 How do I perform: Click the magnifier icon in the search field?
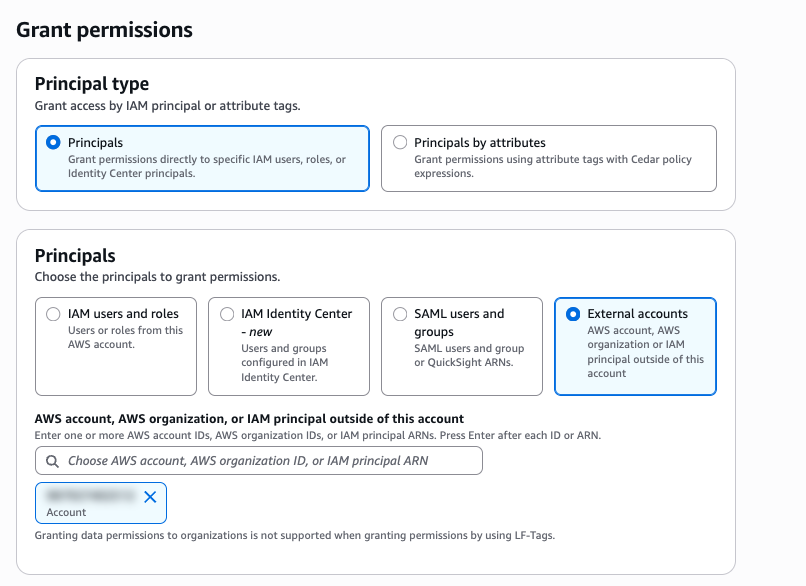point(52,461)
